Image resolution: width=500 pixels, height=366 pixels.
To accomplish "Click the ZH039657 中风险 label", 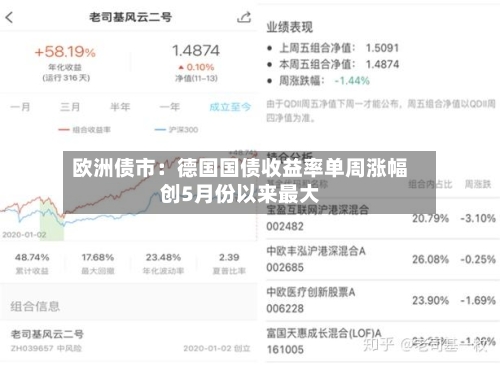I will (x=46, y=349).
